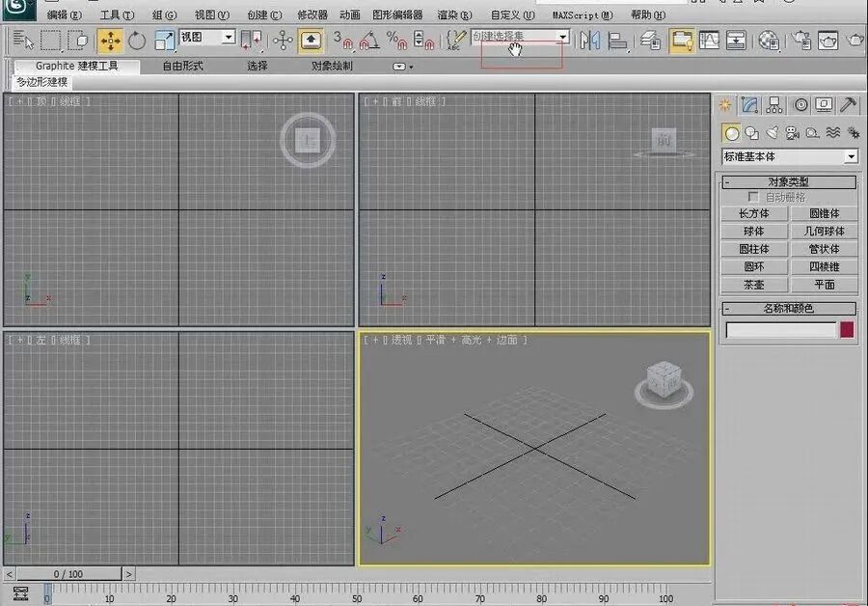Switch to the Display command panel
This screenshot has height=606, width=868.
[x=824, y=104]
